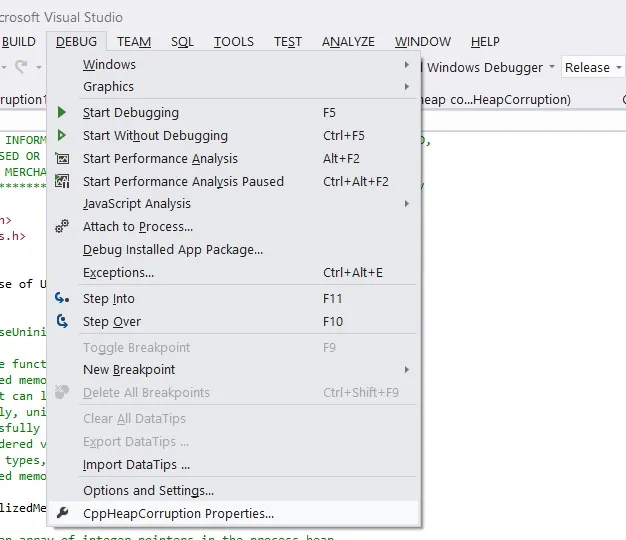626x540 pixels.
Task: Open the Exceptions... dialog entry
Action: coord(236,272)
